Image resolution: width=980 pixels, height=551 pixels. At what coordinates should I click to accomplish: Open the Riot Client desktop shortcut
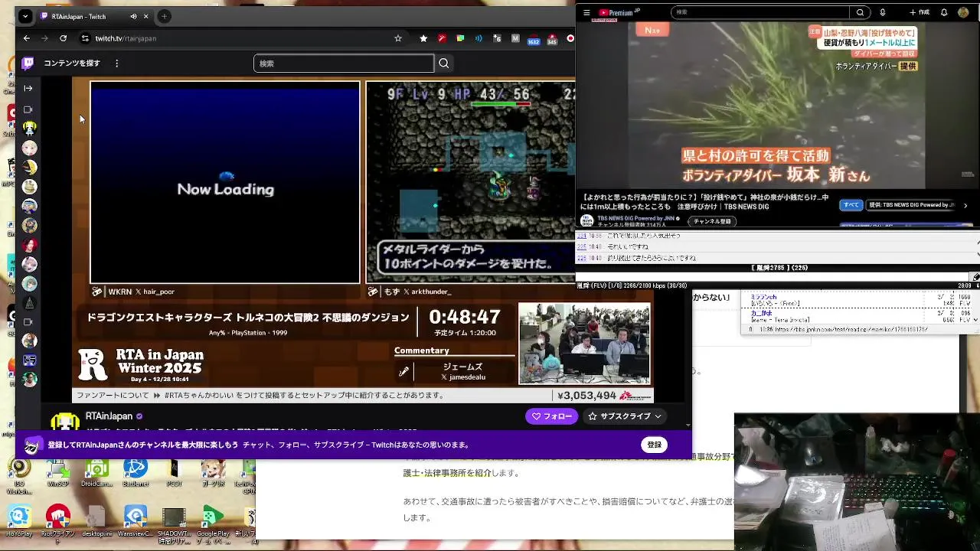point(58,522)
